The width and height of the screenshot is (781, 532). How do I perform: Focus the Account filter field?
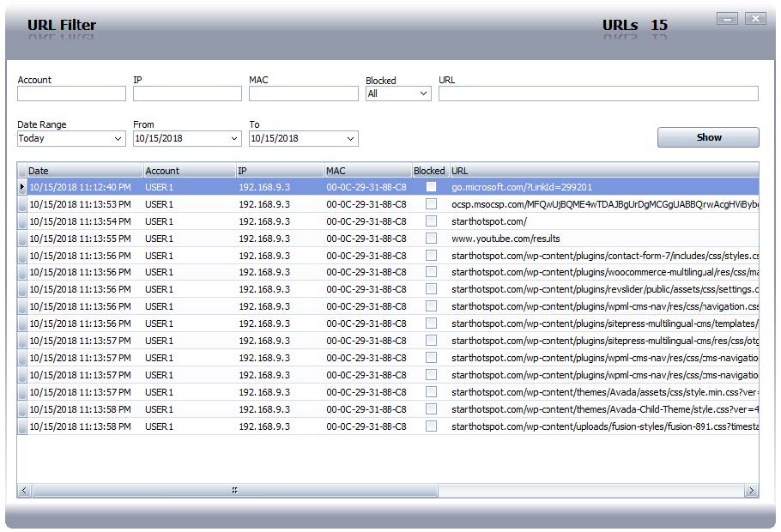[71, 94]
